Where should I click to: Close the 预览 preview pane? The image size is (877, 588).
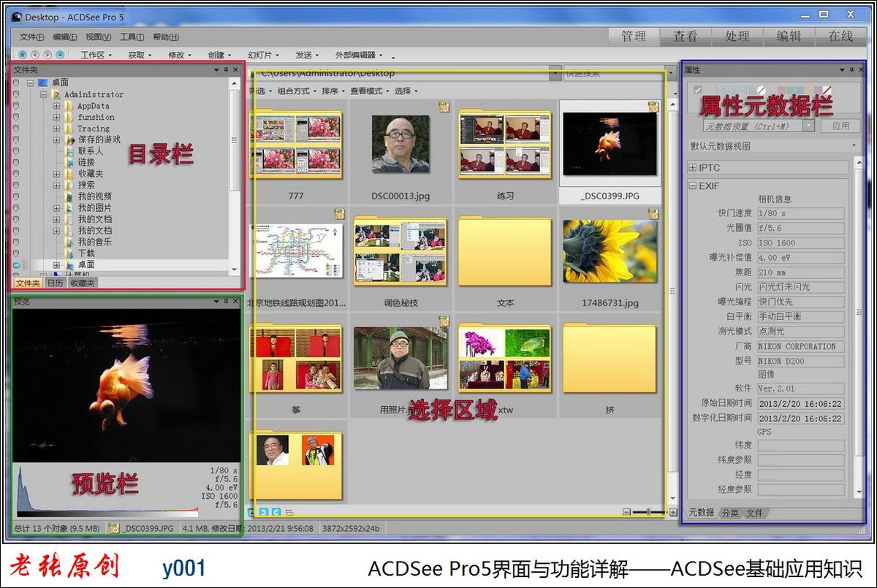click(235, 301)
